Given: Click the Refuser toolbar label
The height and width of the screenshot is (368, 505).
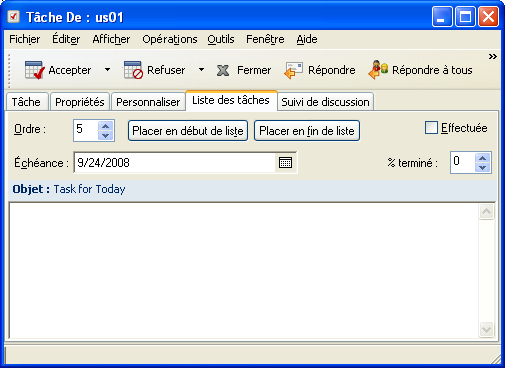Looking at the screenshot, I should coord(166,70).
